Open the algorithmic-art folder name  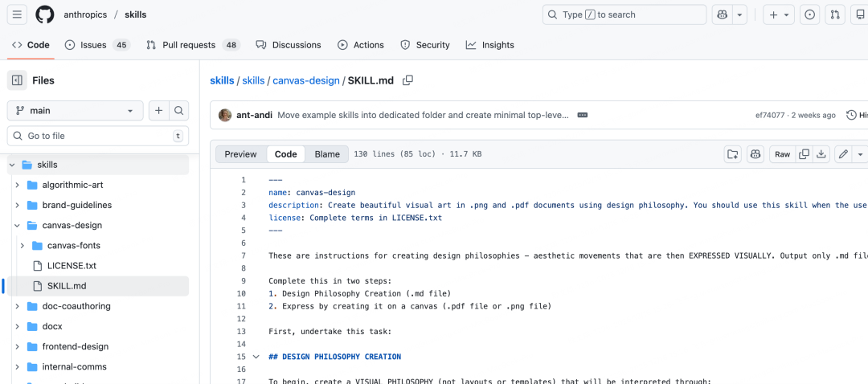[x=72, y=185]
